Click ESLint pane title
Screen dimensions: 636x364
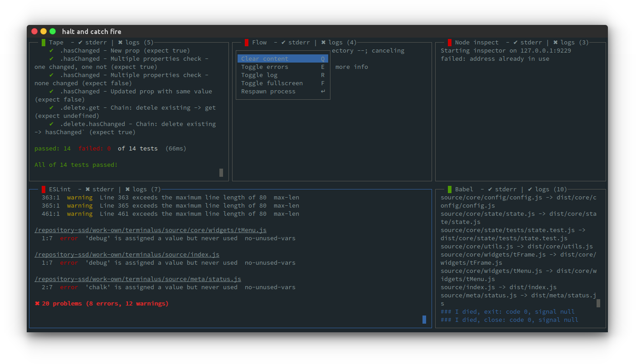click(60, 189)
